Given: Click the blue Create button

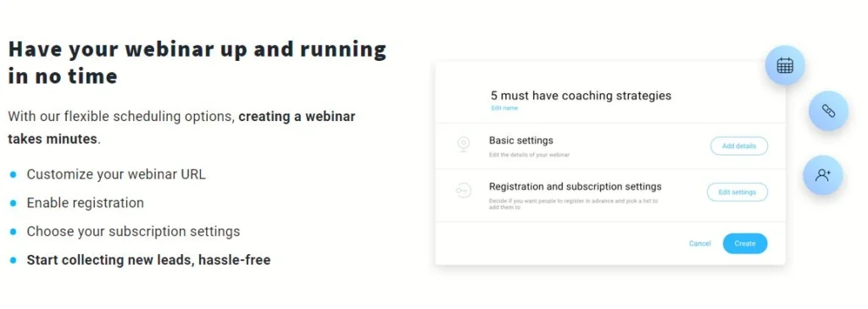Looking at the screenshot, I should click(x=744, y=243).
